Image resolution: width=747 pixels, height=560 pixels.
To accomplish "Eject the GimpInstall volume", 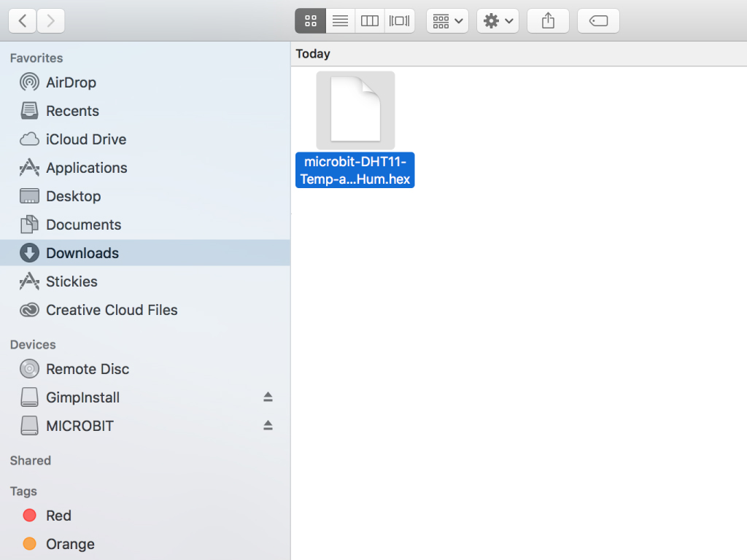I will pos(268,397).
